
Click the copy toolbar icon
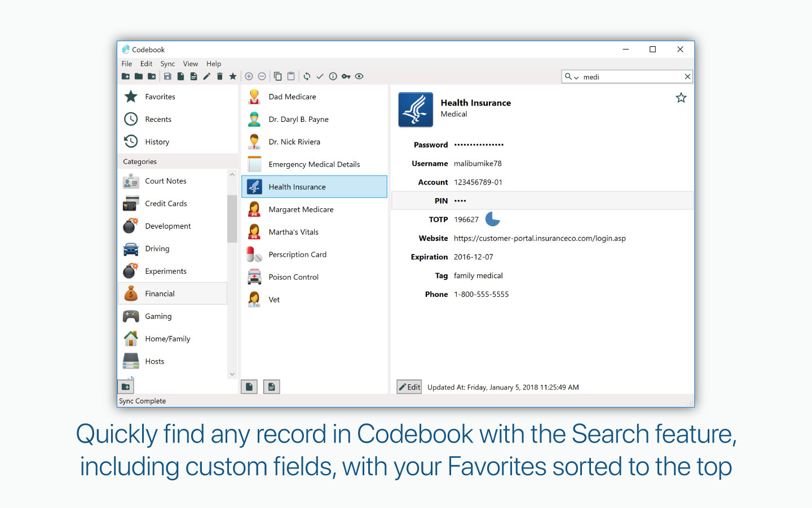click(278, 76)
